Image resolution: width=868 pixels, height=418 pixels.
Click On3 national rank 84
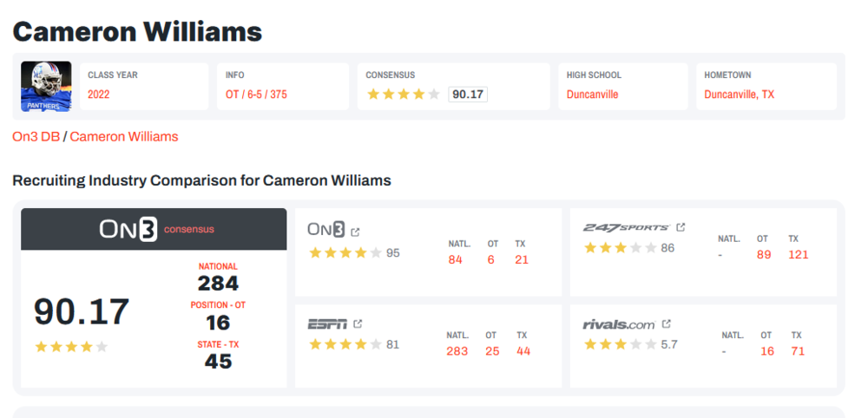click(x=456, y=259)
